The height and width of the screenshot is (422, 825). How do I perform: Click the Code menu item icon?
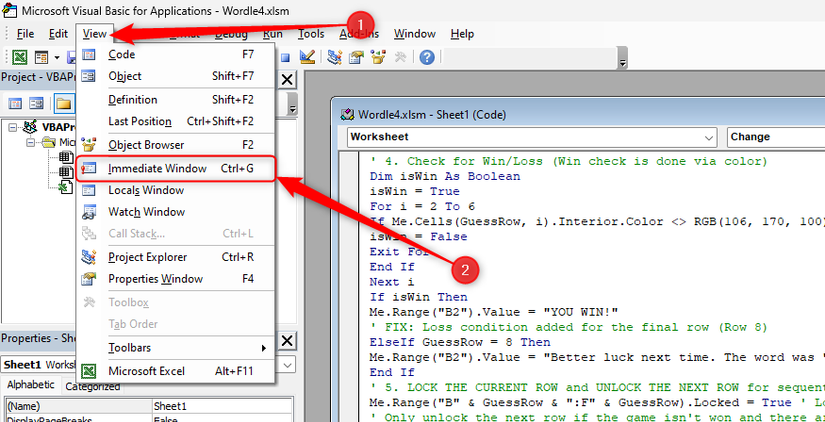(x=89, y=54)
